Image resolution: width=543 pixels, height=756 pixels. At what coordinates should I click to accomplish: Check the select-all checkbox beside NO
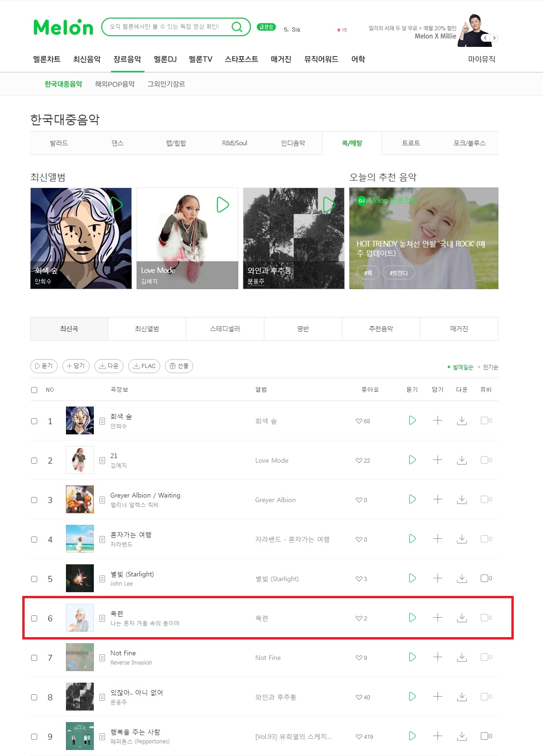(34, 390)
